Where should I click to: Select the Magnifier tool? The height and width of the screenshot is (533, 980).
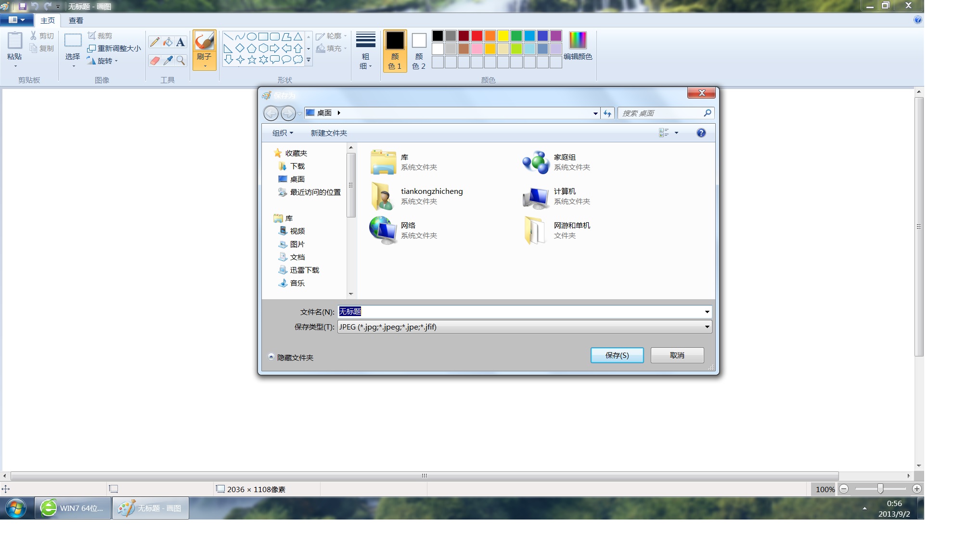[x=181, y=61]
